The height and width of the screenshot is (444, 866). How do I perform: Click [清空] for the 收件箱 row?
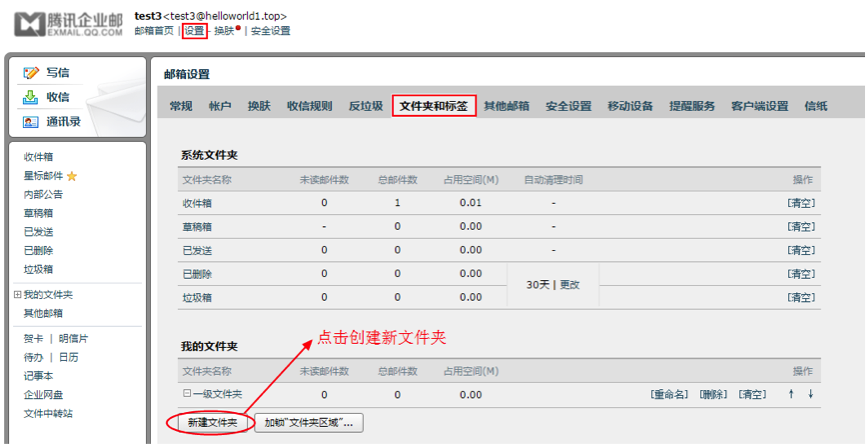pyautogui.click(x=801, y=203)
